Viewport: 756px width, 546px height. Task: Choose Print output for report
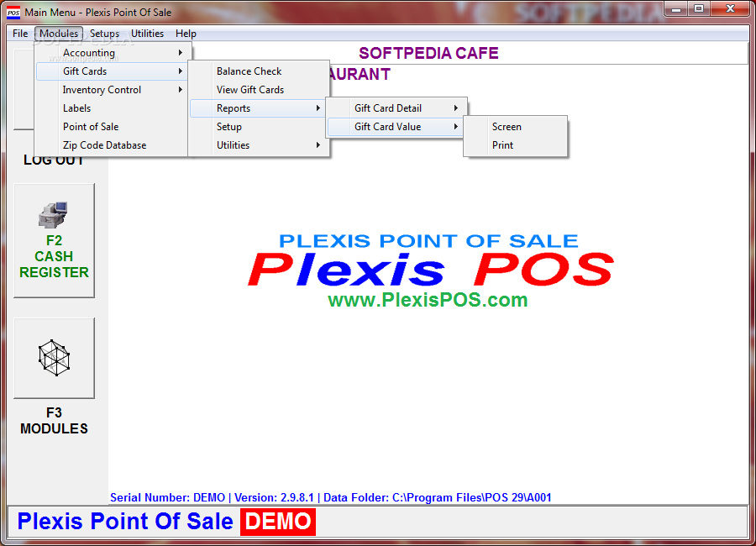point(516,145)
